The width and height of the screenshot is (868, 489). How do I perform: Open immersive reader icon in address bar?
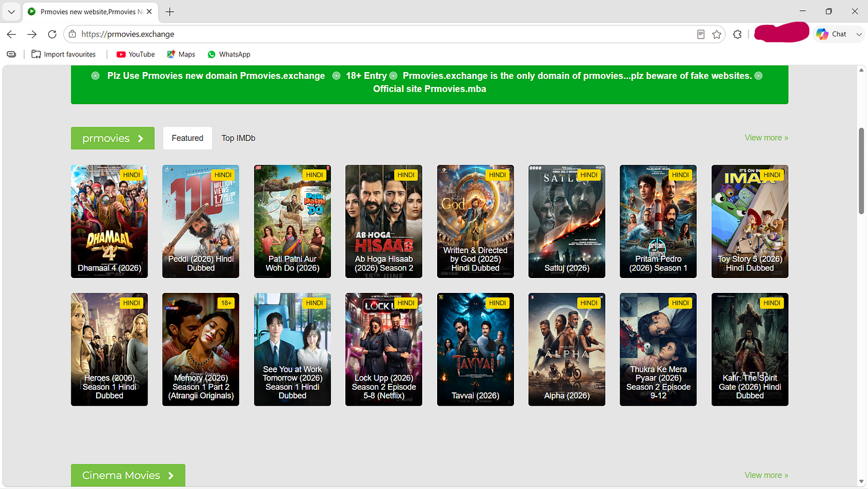point(701,34)
